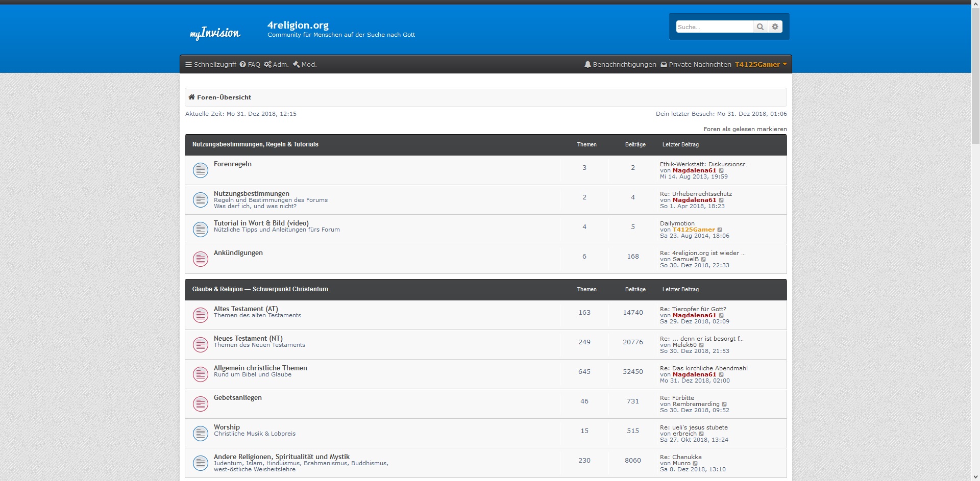Open the Schnellzugriff quick access menu
This screenshot has height=481, width=980.
tap(210, 65)
